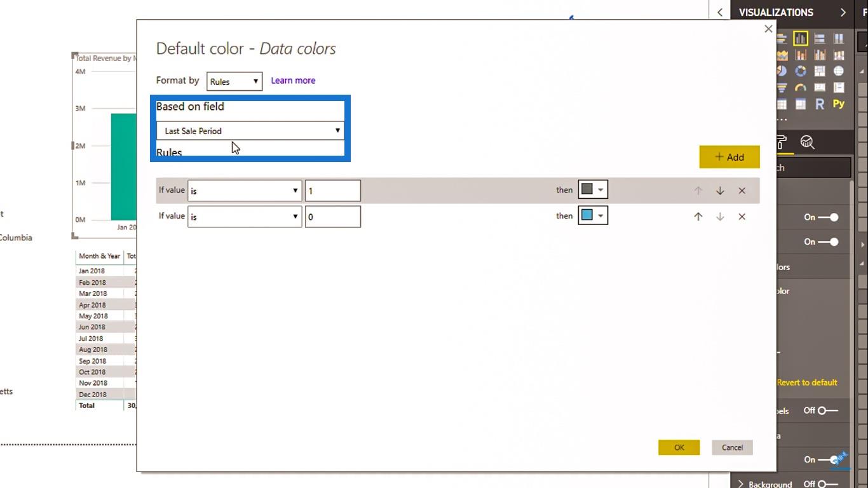The image size is (868, 488).
Task: Open the blue color picker dropdown
Action: coord(593,215)
